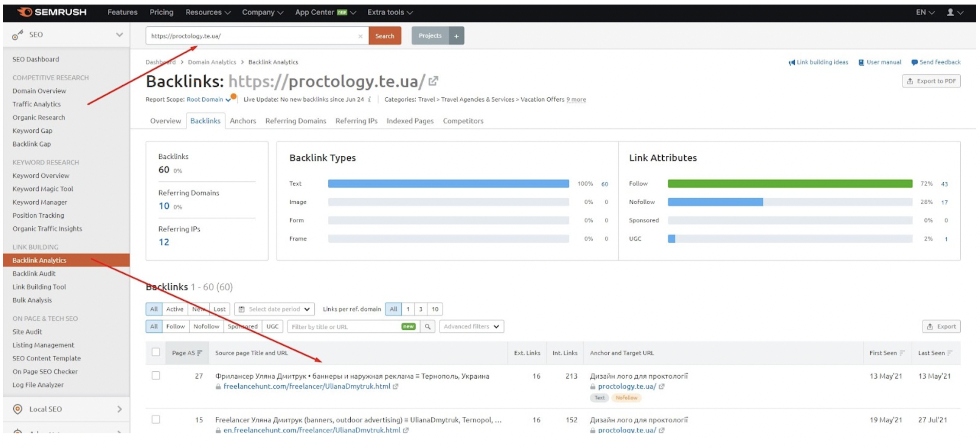Change the Root Domain report scope
The image size is (980, 448).
click(x=208, y=99)
